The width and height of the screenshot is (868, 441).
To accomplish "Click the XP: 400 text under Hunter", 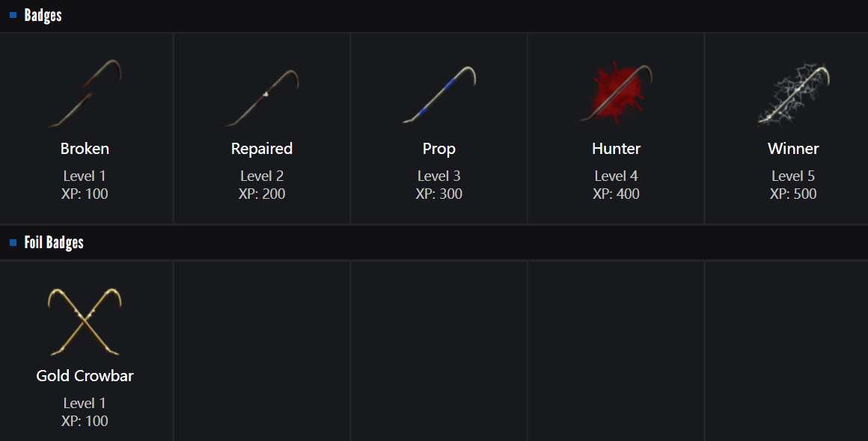I will coord(616,194).
